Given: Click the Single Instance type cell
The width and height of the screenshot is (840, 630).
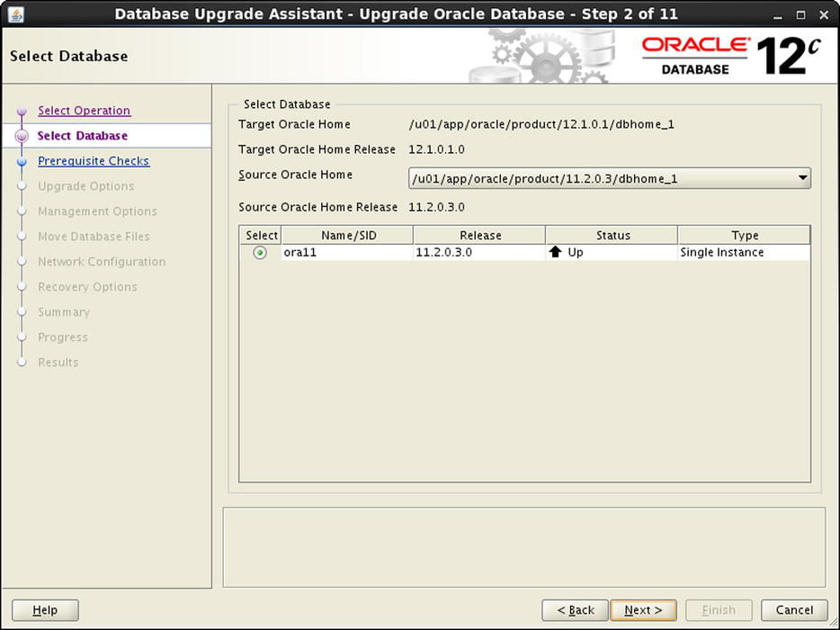Looking at the screenshot, I should pyautogui.click(x=744, y=253).
